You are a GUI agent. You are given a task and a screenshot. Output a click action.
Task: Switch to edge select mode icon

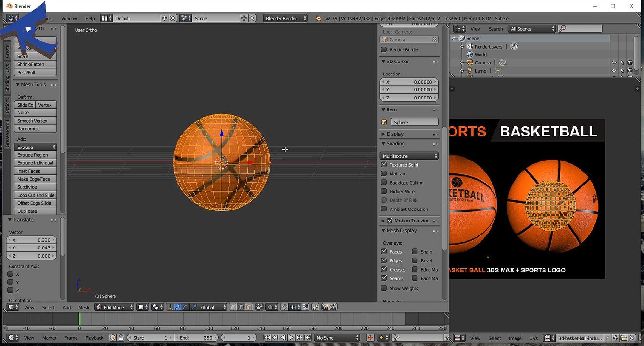click(241, 307)
